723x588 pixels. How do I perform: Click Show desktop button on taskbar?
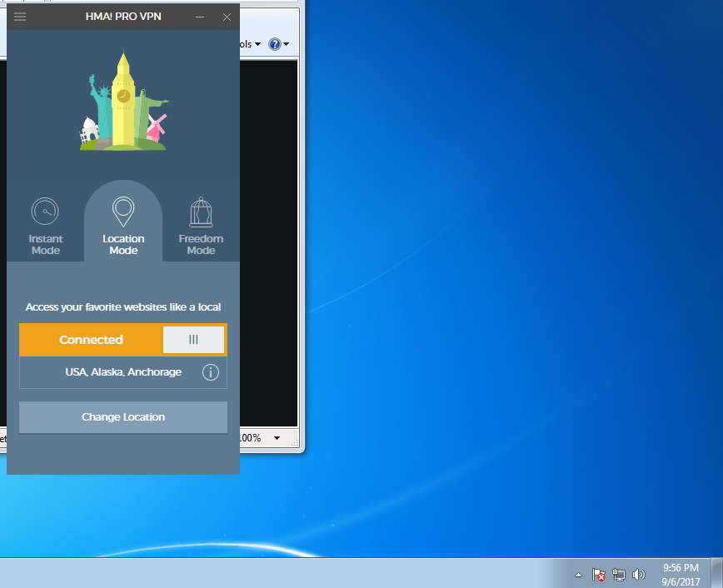(x=717, y=573)
